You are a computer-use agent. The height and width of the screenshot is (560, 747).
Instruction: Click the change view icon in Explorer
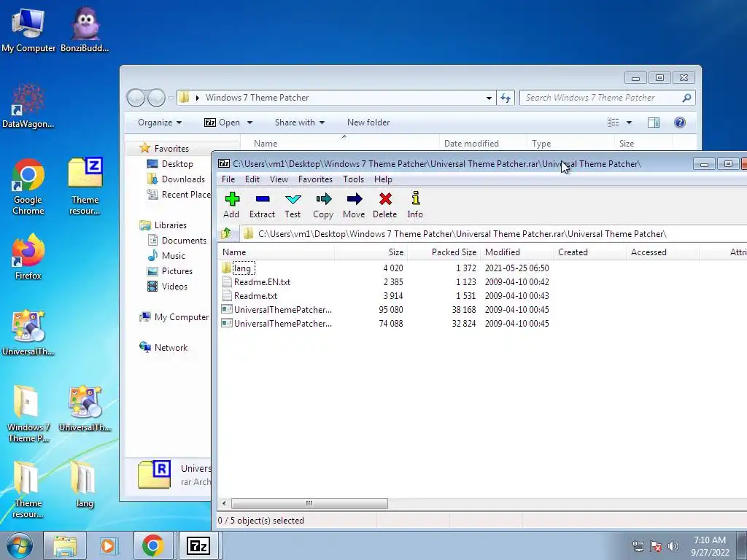click(613, 122)
